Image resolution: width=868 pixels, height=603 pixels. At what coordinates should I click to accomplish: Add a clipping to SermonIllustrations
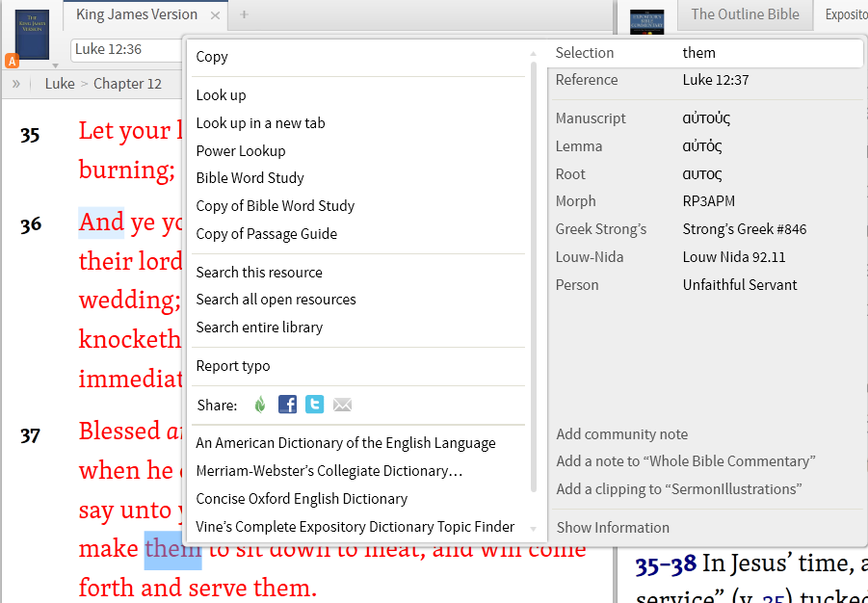pyautogui.click(x=679, y=489)
